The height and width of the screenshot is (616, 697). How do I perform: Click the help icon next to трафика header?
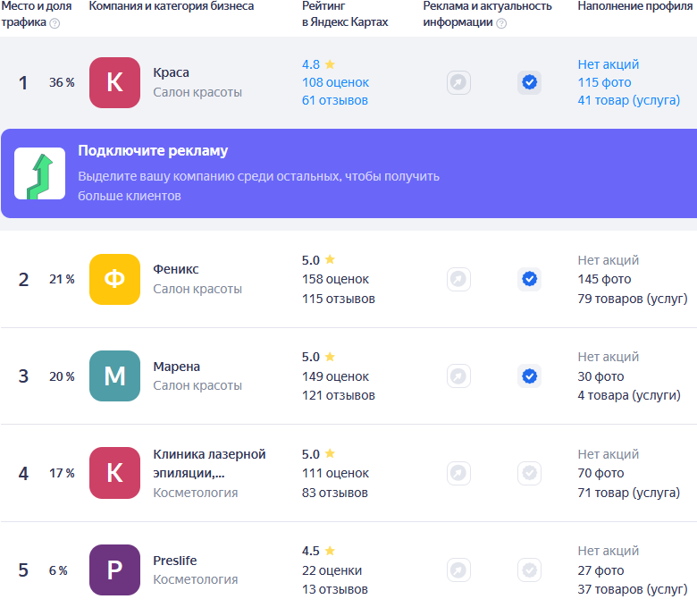click(55, 23)
